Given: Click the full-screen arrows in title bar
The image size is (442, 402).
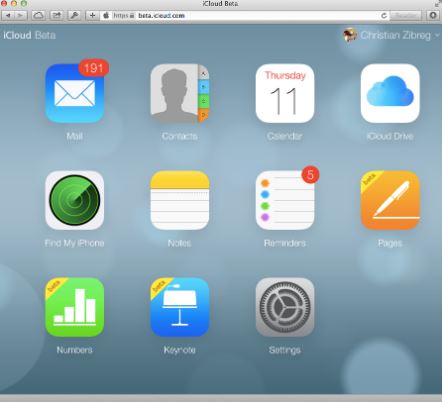Looking at the screenshot, I should point(438,3).
